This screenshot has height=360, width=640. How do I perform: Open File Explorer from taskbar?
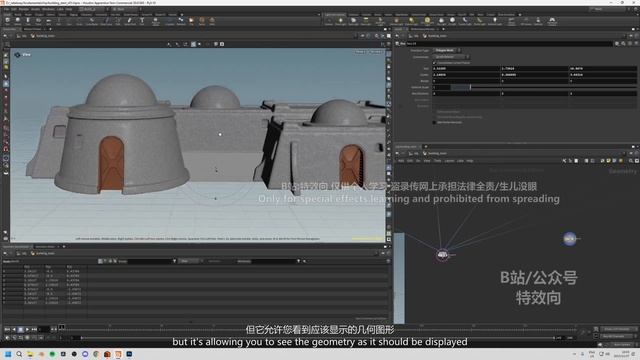click(30, 354)
